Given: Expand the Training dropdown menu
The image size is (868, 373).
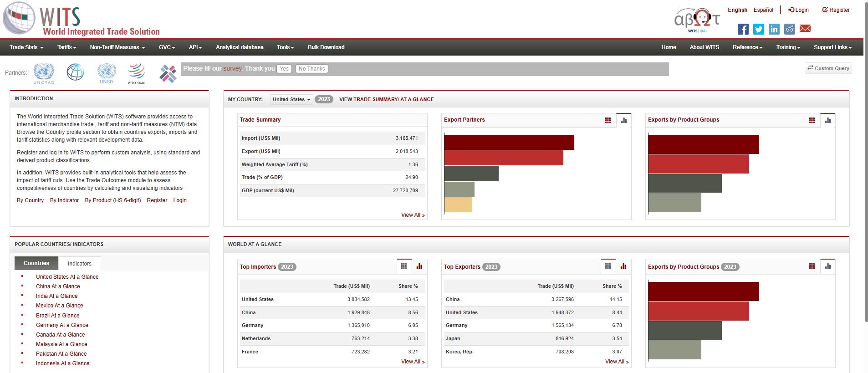Looking at the screenshot, I should [788, 47].
